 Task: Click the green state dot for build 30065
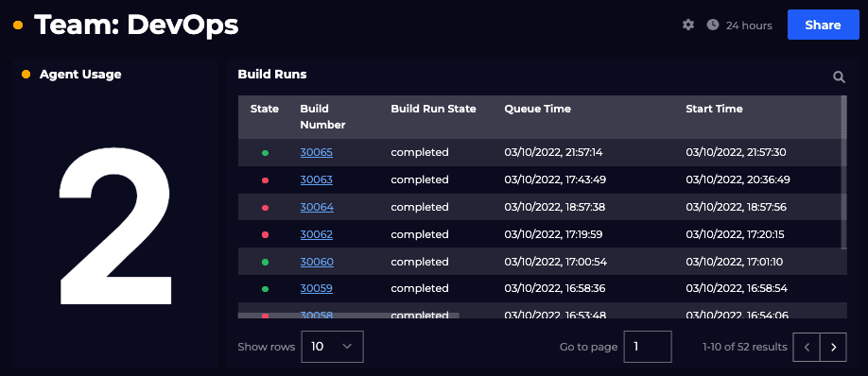pyautogui.click(x=265, y=153)
